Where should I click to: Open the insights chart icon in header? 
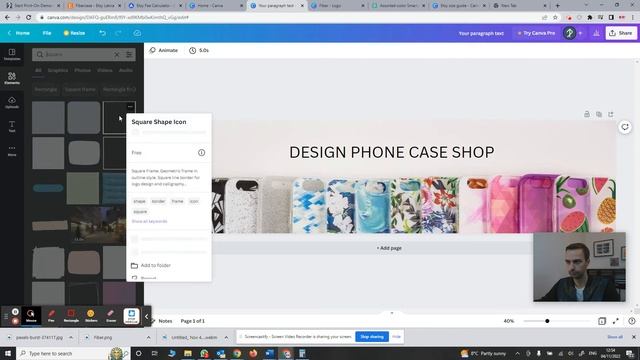tap(596, 33)
